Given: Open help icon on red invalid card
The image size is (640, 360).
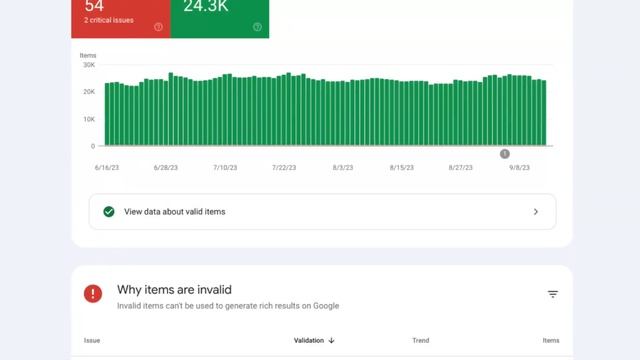Looking at the screenshot, I should pos(158,27).
